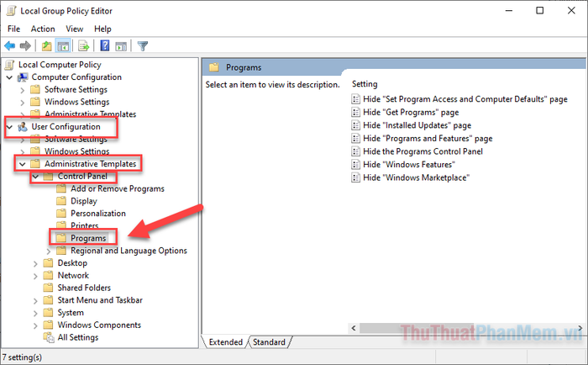Click the Forward arrow toolbar icon
The image size is (588, 365).
coord(25,46)
